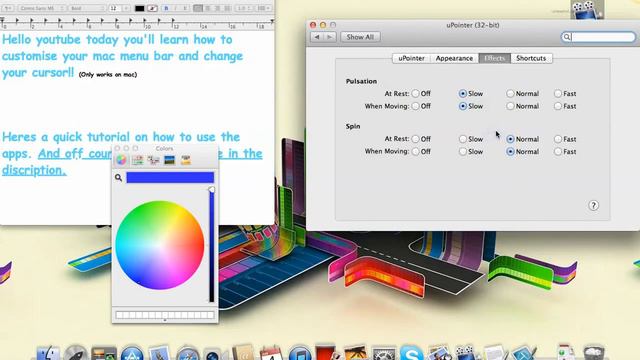Click the font size value field
The width and height of the screenshot is (640, 360).
(115, 8)
